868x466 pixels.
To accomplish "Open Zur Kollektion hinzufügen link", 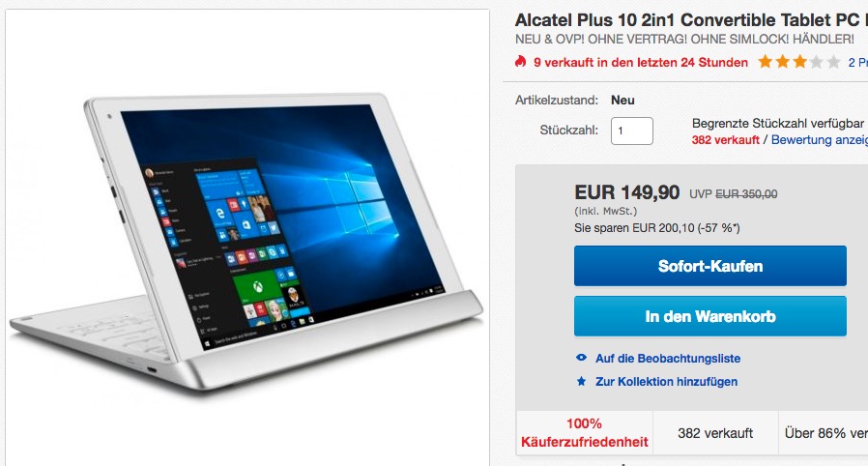I will point(667,382).
